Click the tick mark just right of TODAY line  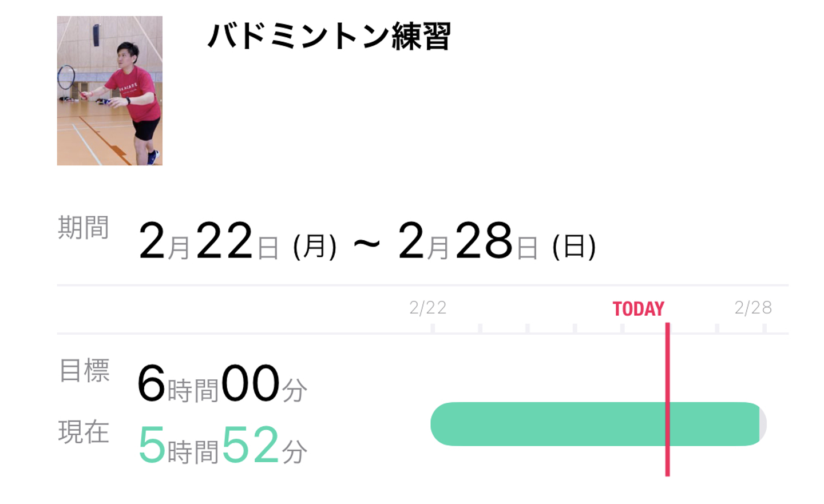[717, 328]
